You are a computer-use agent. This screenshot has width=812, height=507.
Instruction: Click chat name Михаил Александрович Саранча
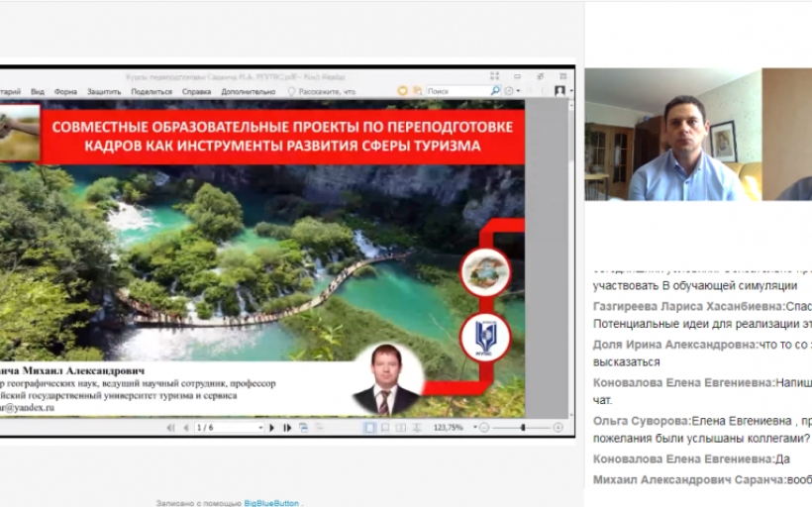click(x=689, y=480)
